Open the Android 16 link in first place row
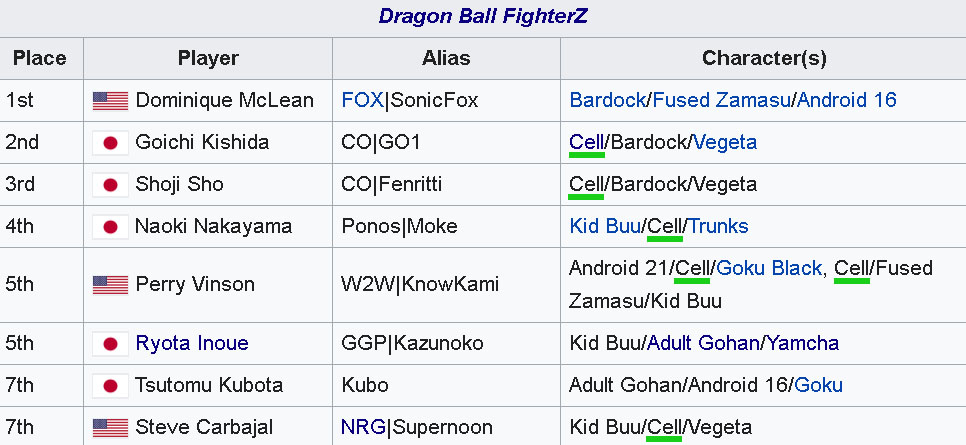Screen dimensions: 966x445 click(846, 100)
